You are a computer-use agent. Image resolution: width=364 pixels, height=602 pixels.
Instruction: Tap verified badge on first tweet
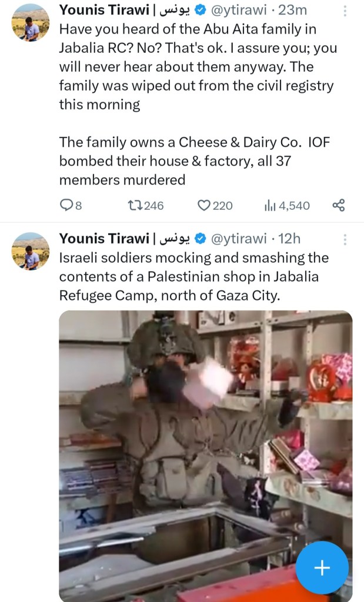[200, 11]
